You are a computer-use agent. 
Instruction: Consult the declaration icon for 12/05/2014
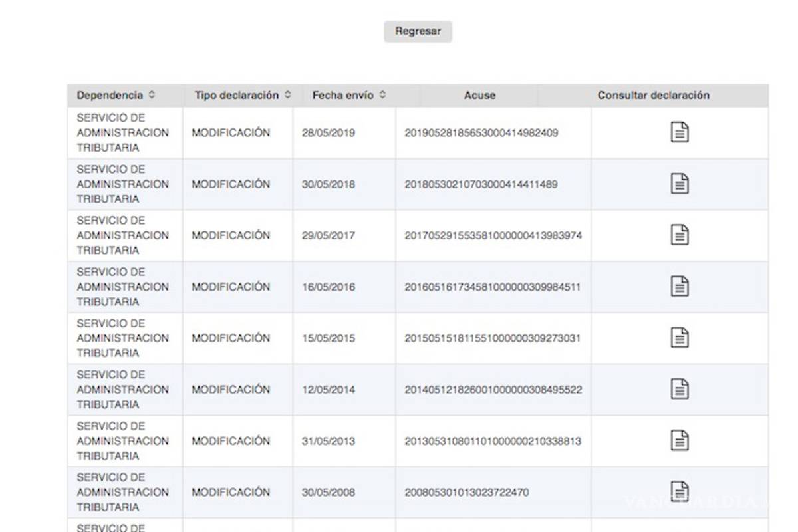679,389
